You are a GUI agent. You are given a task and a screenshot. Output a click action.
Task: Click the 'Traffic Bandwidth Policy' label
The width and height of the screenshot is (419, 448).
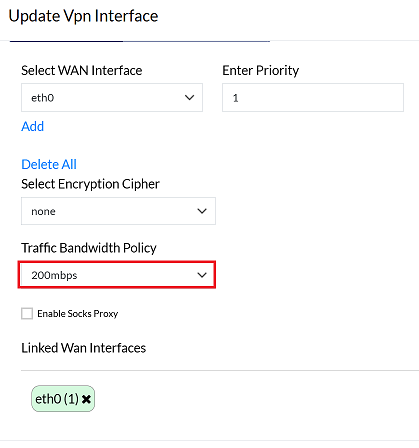coord(89,248)
